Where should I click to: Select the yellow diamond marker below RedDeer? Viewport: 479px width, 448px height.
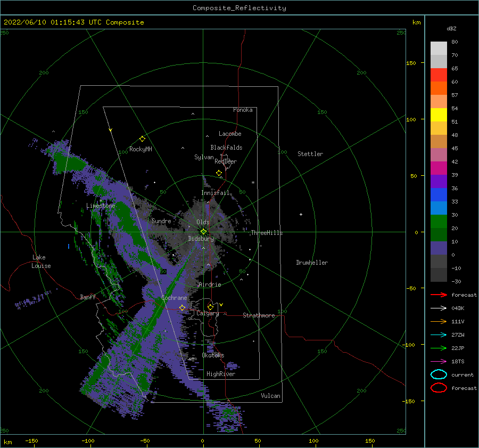(x=219, y=173)
